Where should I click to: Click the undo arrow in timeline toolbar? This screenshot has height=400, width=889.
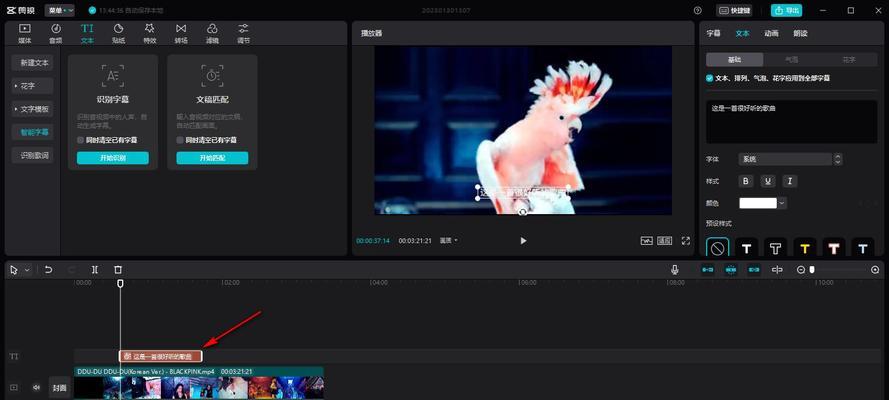[x=48, y=270]
